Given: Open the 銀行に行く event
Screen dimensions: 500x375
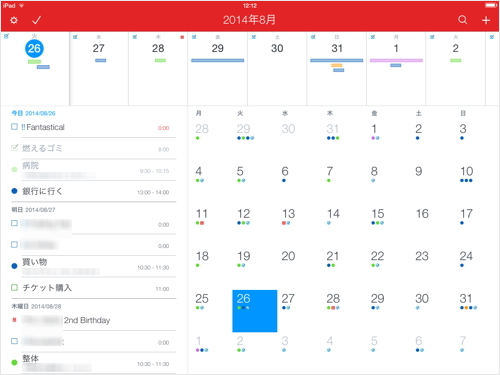Looking at the screenshot, I should click(x=93, y=191).
